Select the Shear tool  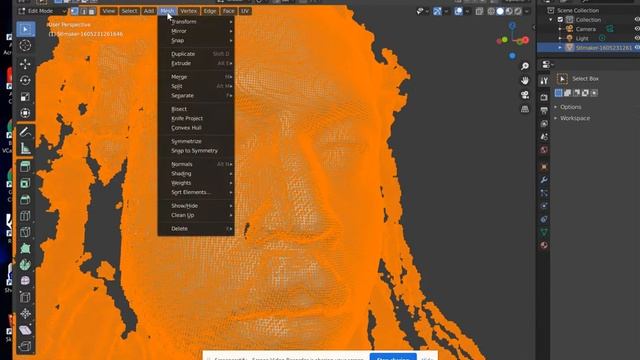(25, 330)
